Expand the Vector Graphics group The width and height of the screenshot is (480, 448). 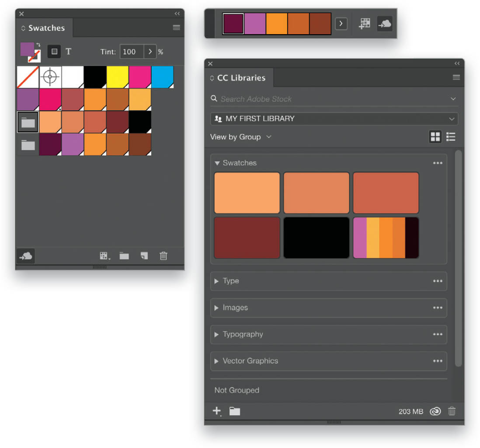point(217,361)
